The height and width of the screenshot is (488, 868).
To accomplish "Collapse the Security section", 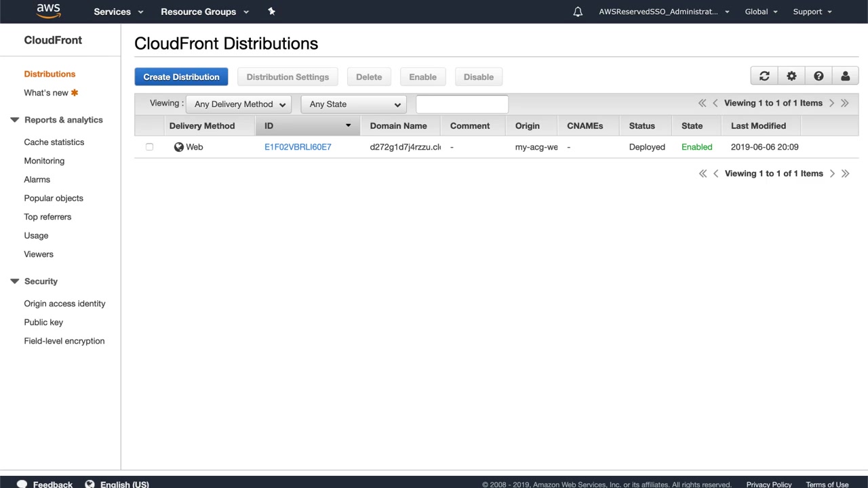I will 15,281.
